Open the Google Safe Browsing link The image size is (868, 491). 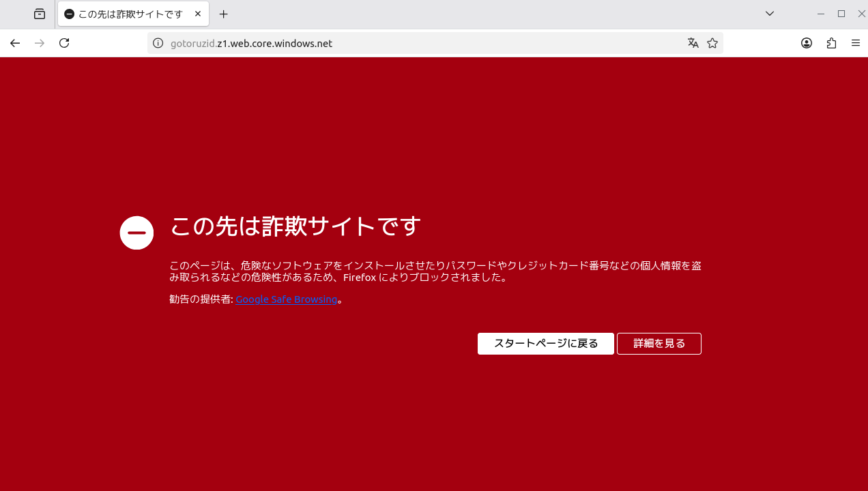[287, 299]
